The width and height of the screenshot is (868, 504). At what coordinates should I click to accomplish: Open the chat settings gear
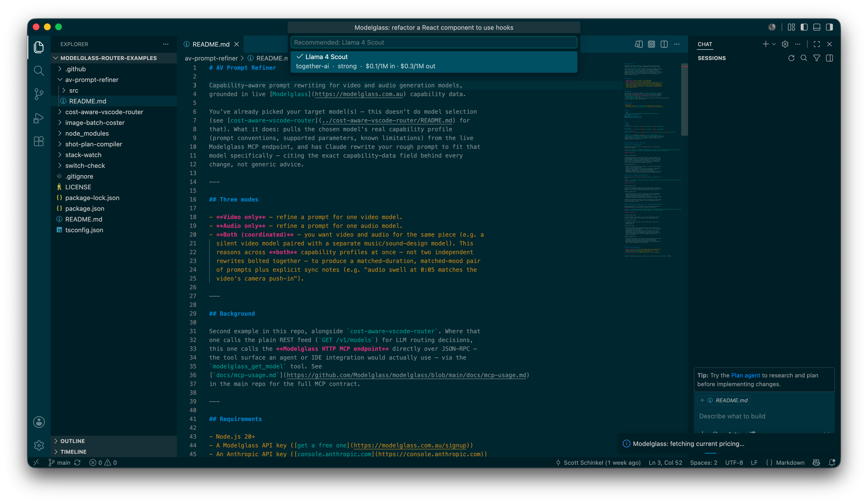[x=785, y=44]
